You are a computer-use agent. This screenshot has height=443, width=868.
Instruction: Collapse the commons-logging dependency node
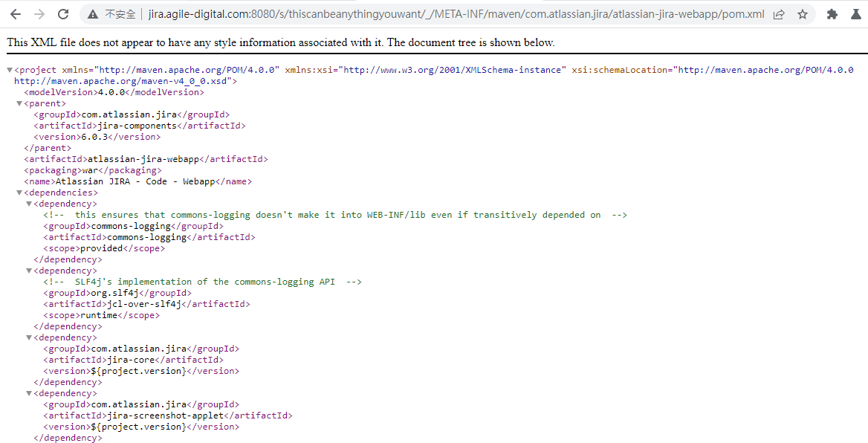click(x=29, y=204)
